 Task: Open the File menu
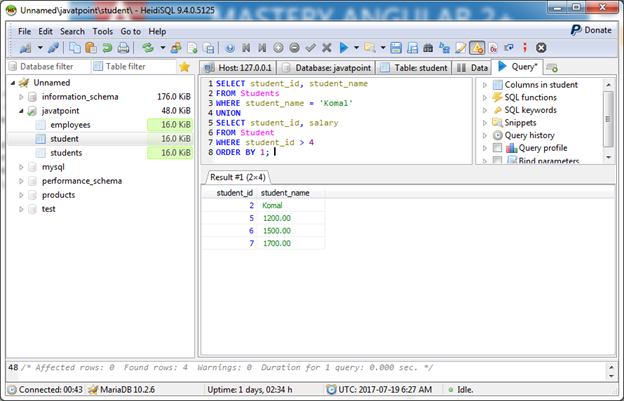click(x=24, y=31)
